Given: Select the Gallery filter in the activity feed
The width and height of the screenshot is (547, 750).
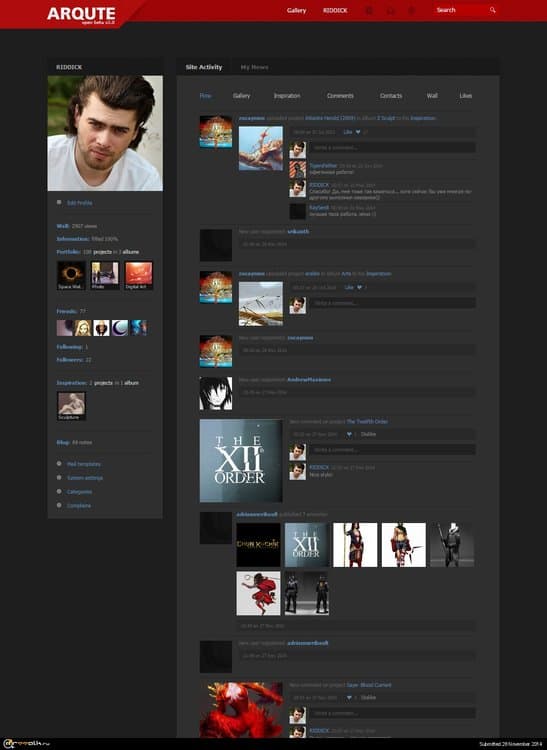Looking at the screenshot, I should pos(241,96).
